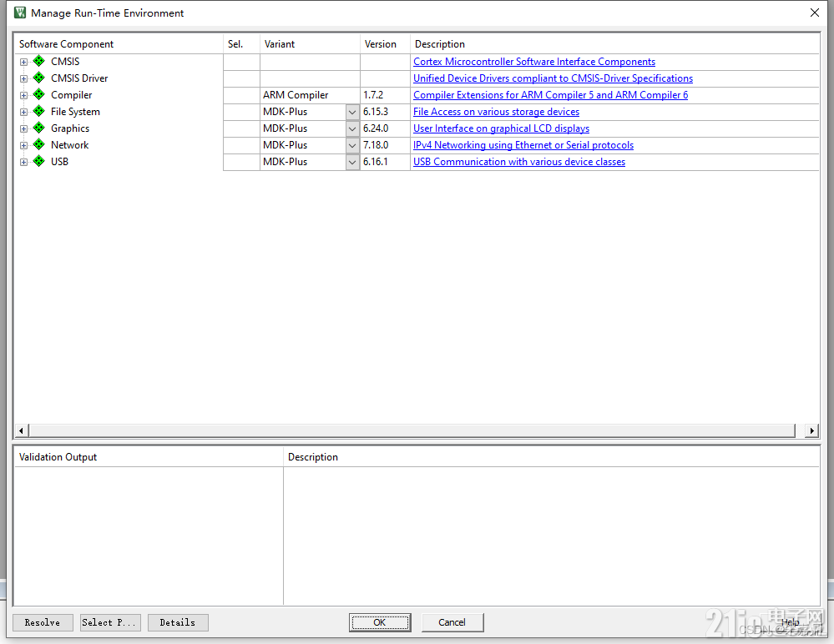
Task: Click the version 7.18.0 cell
Action: (x=385, y=145)
